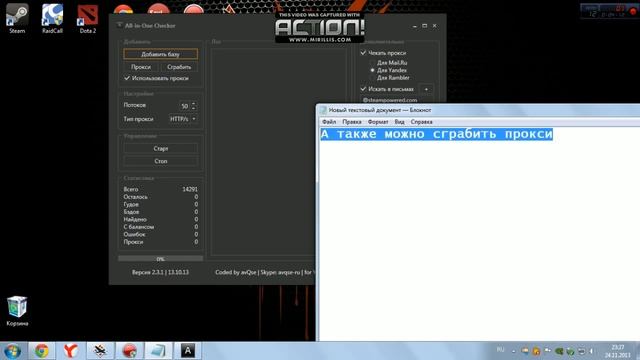Open the taskbar clock and date
Viewport: 640px width, 360px height.
coord(618,351)
